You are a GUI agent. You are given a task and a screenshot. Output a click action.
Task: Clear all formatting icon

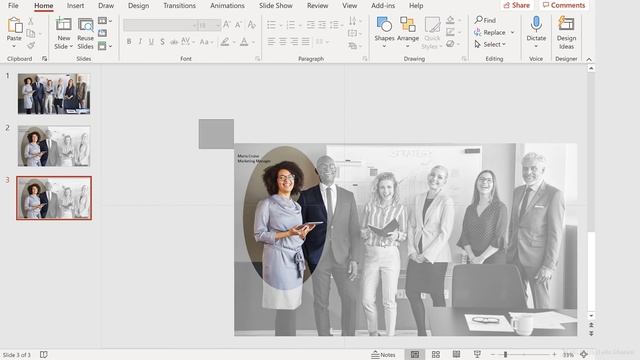pos(251,25)
